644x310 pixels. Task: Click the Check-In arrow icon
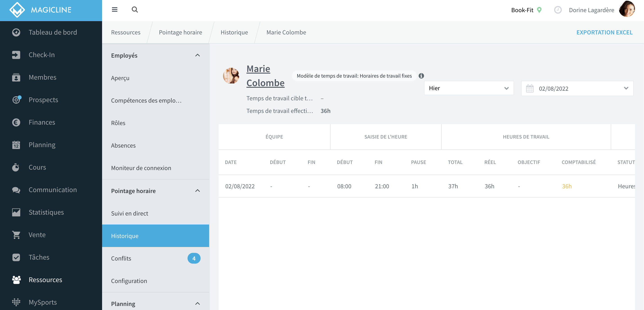point(16,55)
